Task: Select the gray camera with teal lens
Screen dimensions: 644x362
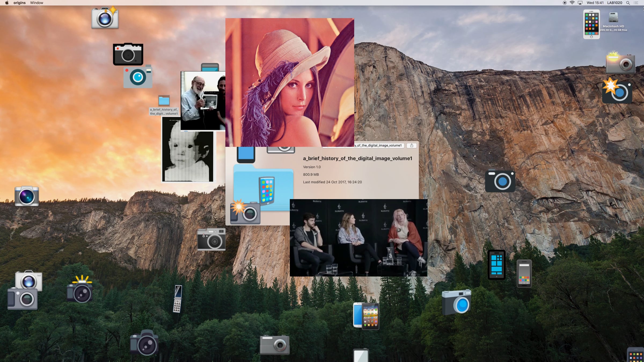Action: click(138, 76)
